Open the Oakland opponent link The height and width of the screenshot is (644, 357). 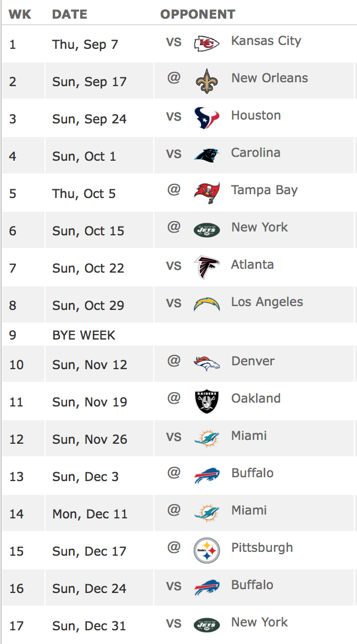[x=255, y=399]
